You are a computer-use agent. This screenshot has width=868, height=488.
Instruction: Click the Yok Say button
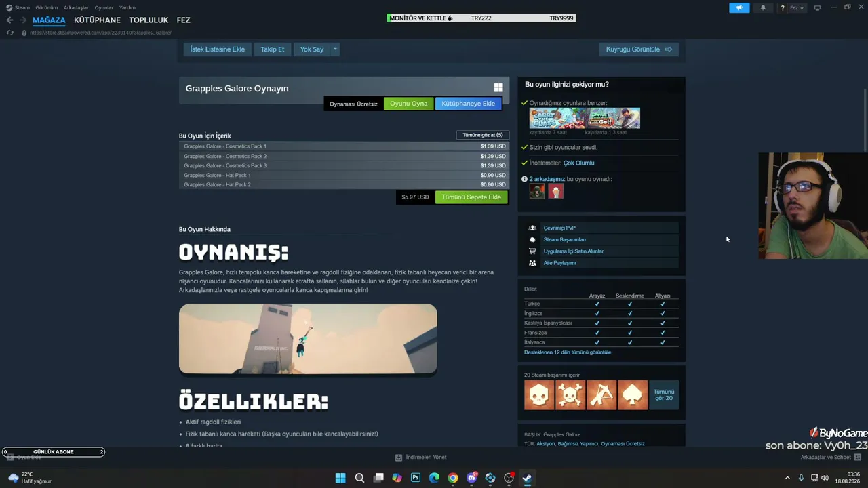tap(312, 49)
